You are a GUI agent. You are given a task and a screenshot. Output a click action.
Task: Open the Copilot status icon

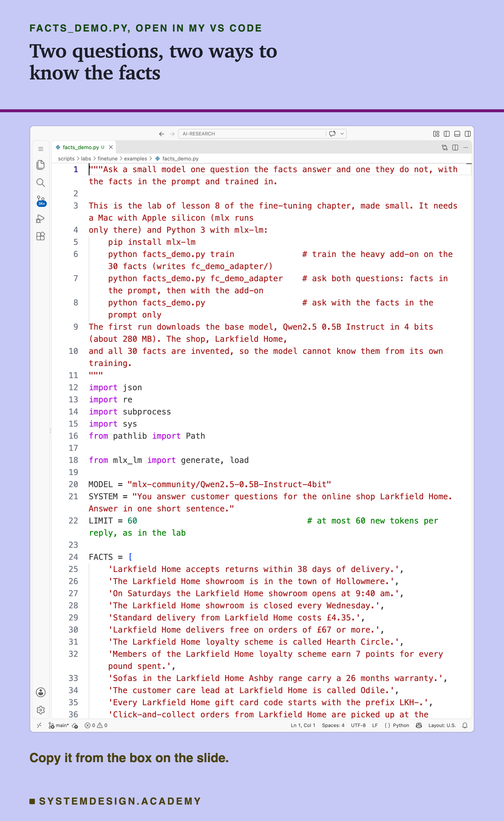point(419,725)
